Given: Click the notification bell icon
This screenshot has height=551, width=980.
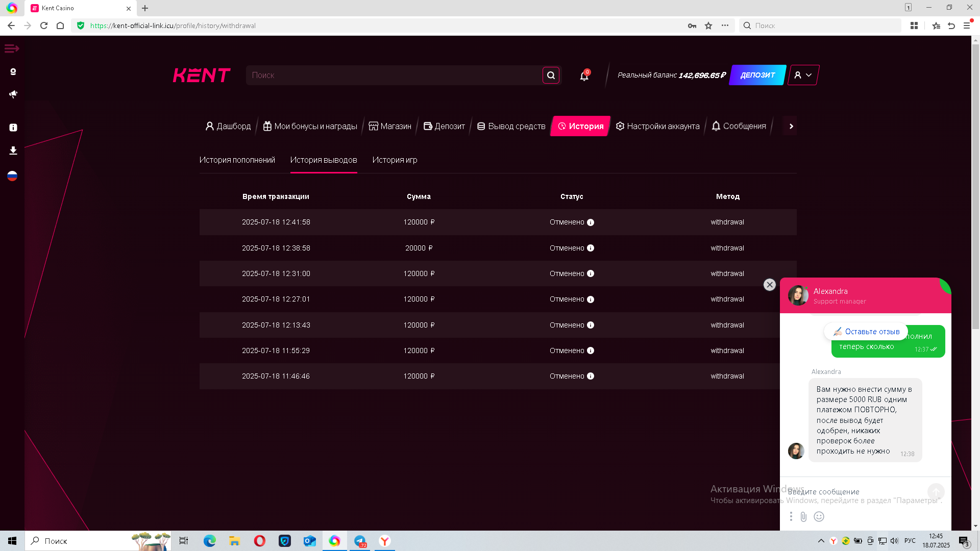Looking at the screenshot, I should [x=584, y=76].
